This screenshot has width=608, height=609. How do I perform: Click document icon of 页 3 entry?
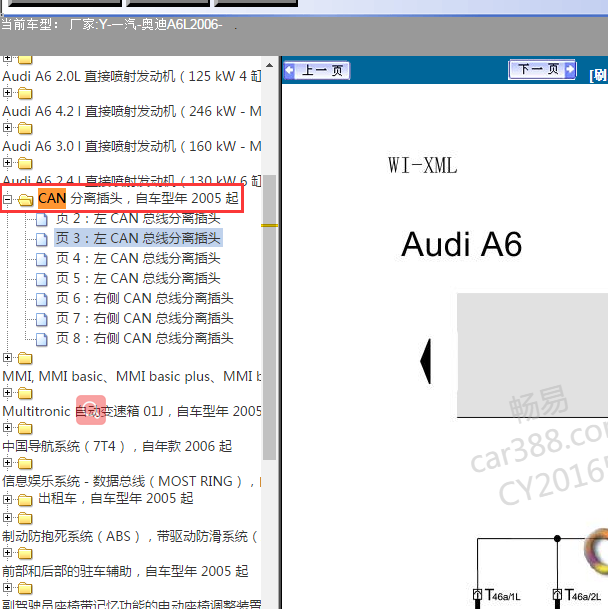(x=42, y=240)
